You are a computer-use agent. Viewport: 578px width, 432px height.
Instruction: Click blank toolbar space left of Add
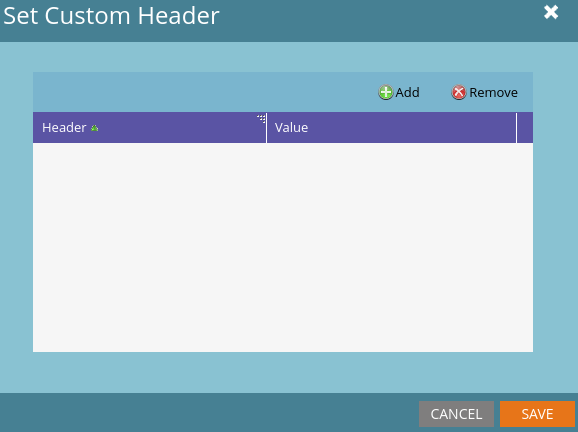pyautogui.click(x=205, y=92)
